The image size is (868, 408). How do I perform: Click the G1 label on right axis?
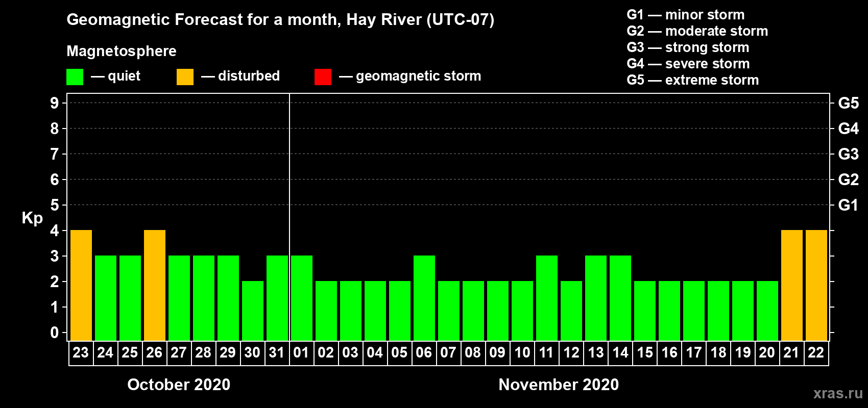pos(849,205)
